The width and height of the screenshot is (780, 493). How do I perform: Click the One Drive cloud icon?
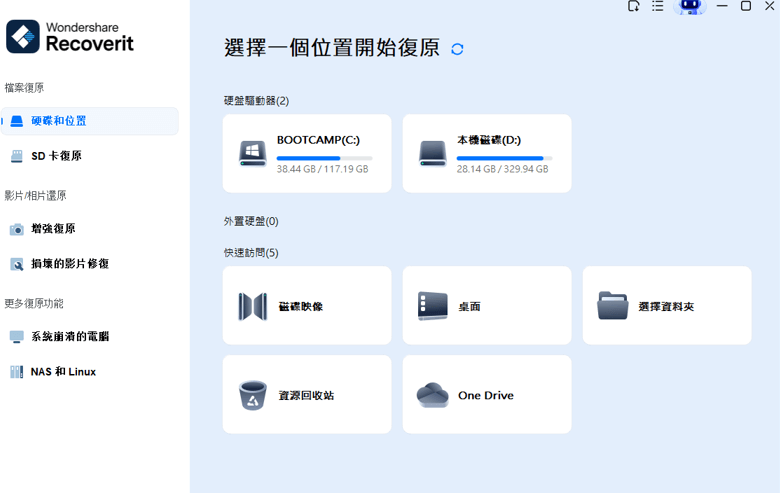[x=433, y=395]
